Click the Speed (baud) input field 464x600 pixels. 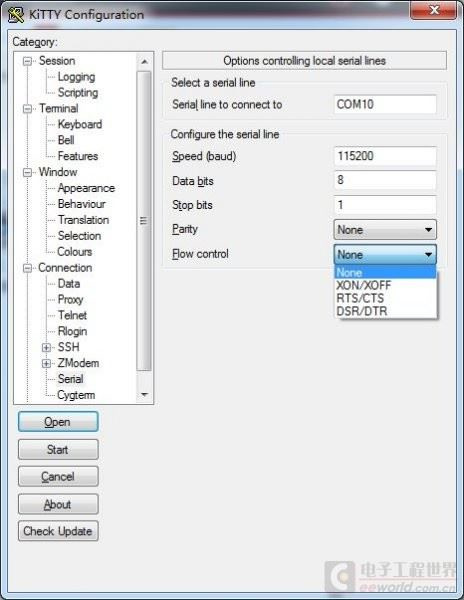click(385, 156)
